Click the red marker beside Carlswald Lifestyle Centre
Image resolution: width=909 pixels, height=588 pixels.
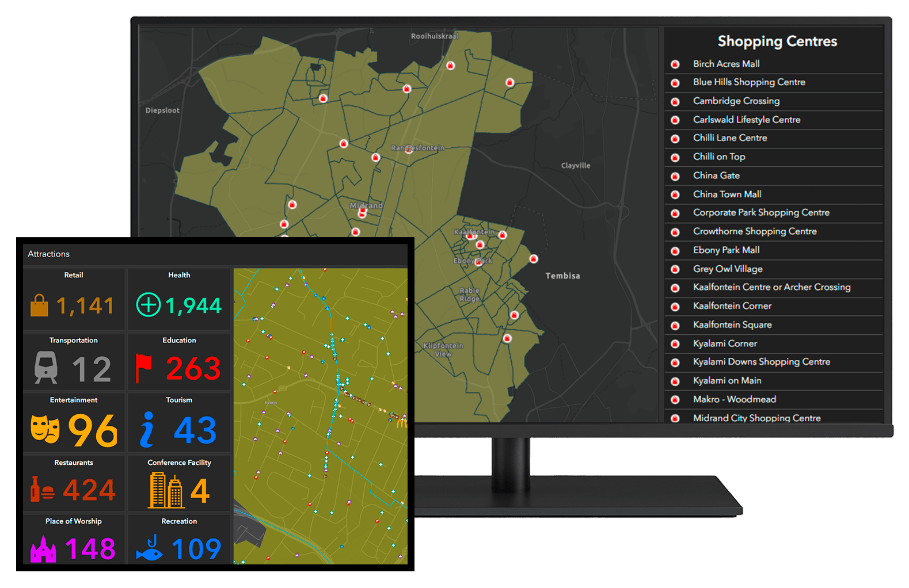675,120
